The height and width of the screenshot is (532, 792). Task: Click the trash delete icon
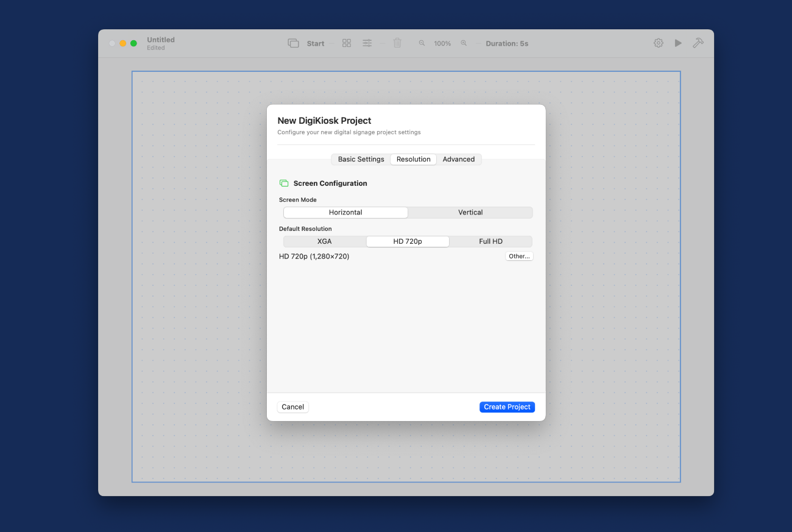point(397,43)
